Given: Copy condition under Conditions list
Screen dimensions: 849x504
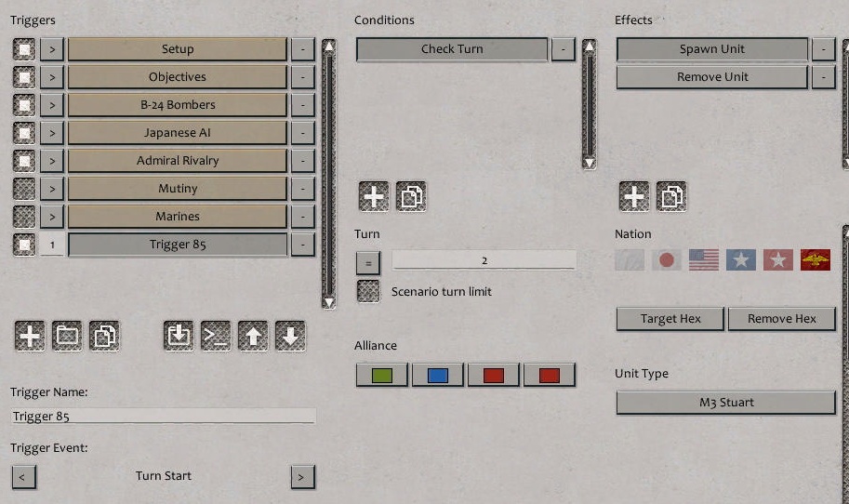Looking at the screenshot, I should click(x=411, y=196).
